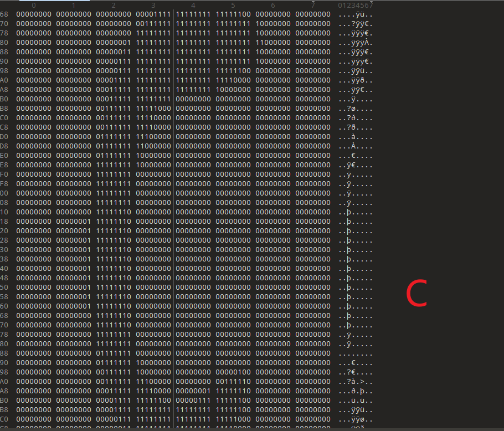Click byte 11100000 in row D0
The height and width of the screenshot is (431, 504).
click(x=153, y=137)
